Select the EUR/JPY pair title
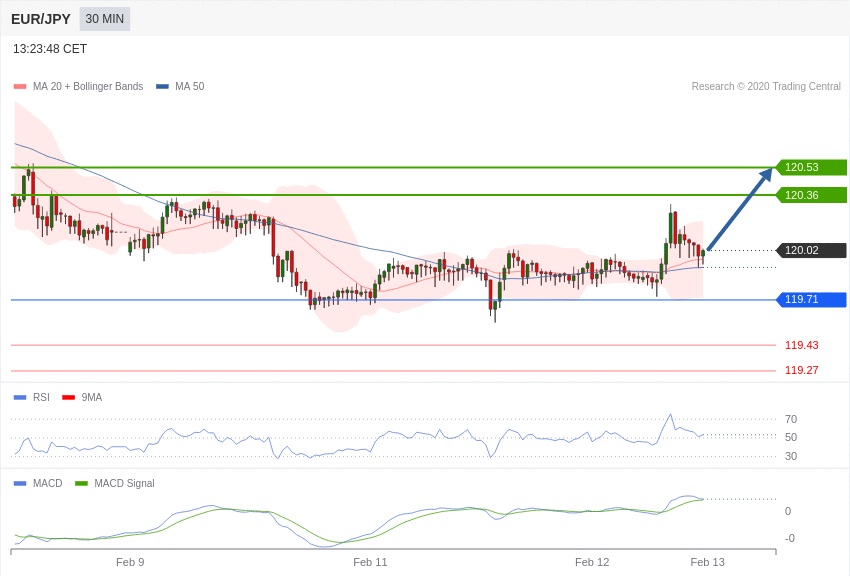Screen dimensions: 850x576 coord(41,19)
